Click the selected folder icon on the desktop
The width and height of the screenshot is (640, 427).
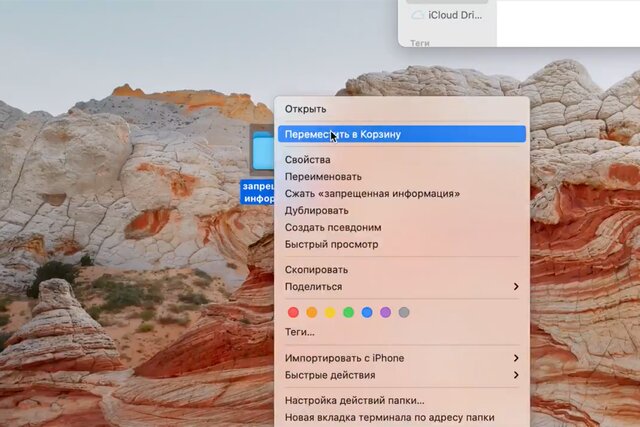pos(262,150)
